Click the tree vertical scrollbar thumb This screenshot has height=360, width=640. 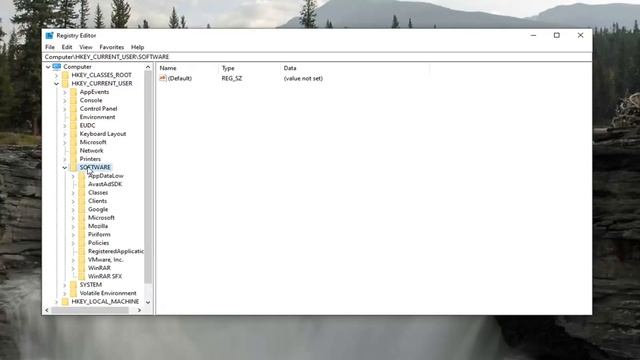pos(148,177)
